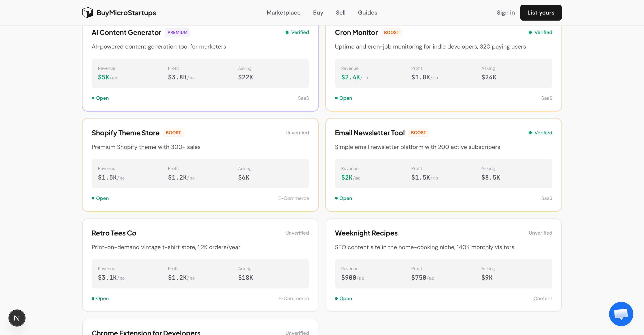Screen dimensions: 644x335
Task: Click the Open status text on Email Newsletter Tool
Action: coord(346,198)
